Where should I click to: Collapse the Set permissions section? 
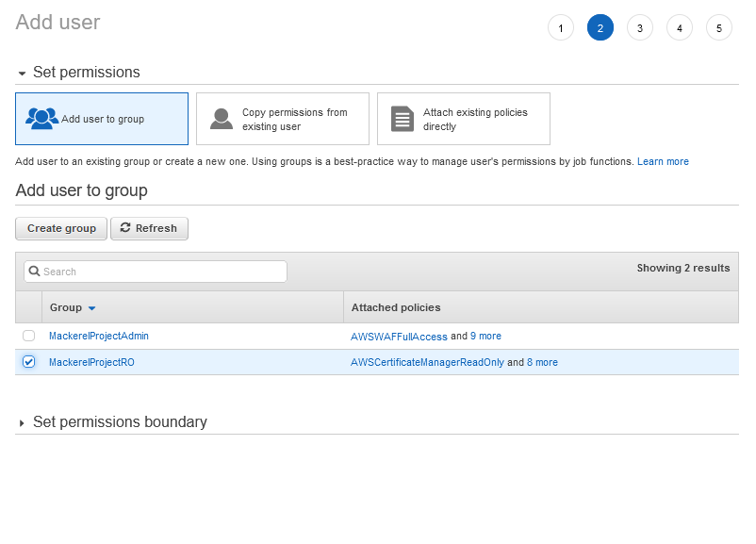22,73
